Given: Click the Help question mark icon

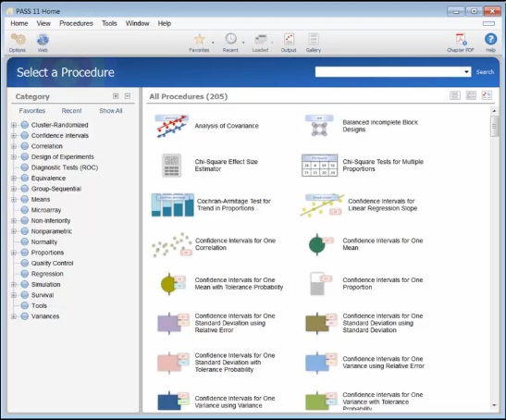Looking at the screenshot, I should pos(490,39).
